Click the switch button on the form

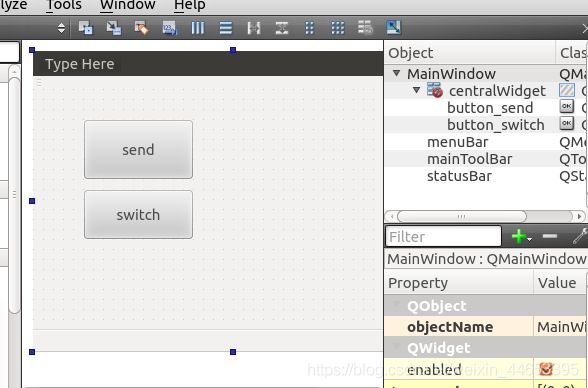(x=138, y=215)
